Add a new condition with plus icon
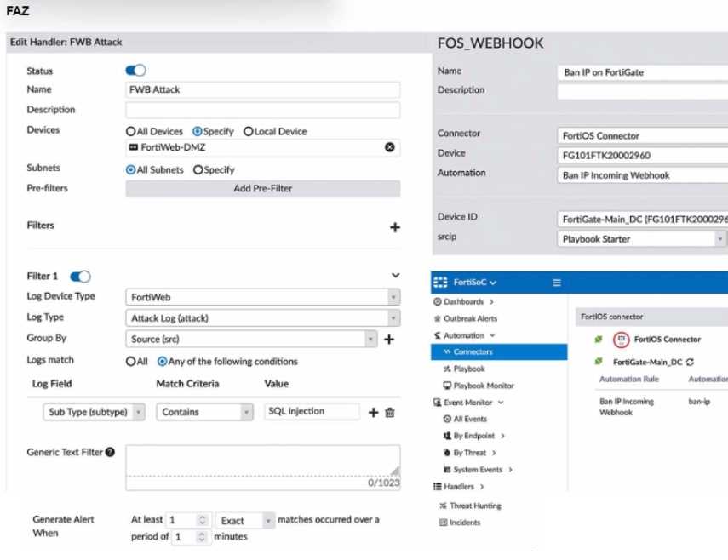Image resolution: width=728 pixels, height=560 pixels. [x=372, y=413]
